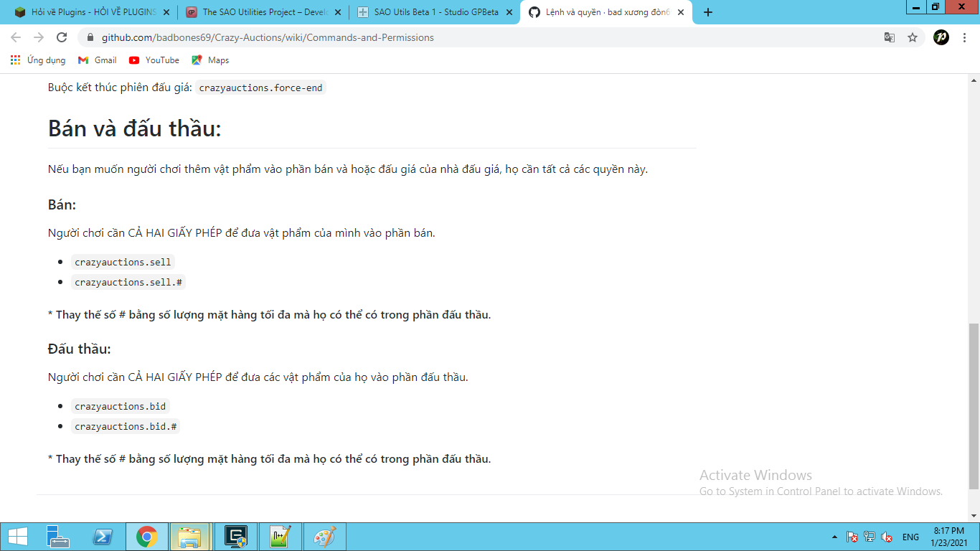Click the Đấu thầu: subheading
Screen dimensions: 980x551
click(80, 349)
